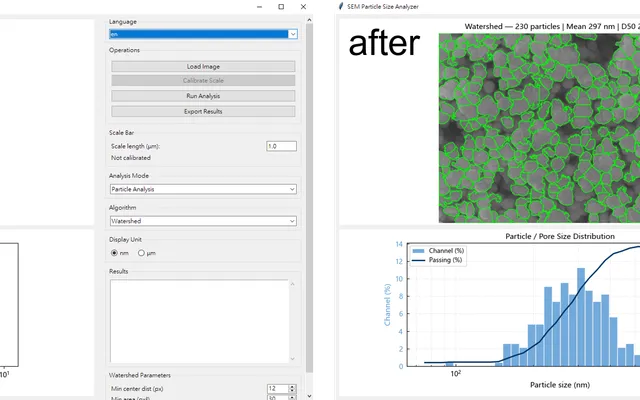Click the control panel scroll-up arrow
The width and height of the screenshot is (640, 400).
pos(309,20)
